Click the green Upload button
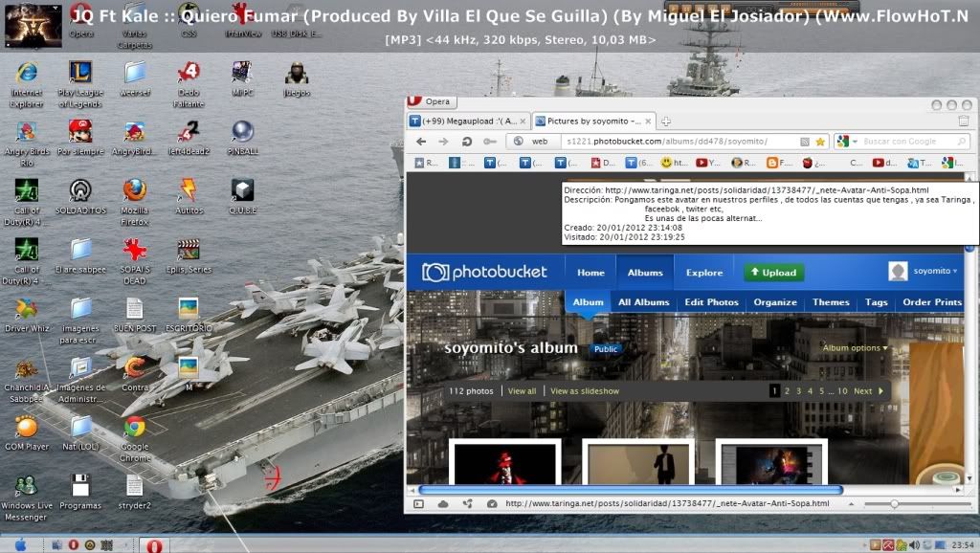980x553 pixels. point(773,273)
